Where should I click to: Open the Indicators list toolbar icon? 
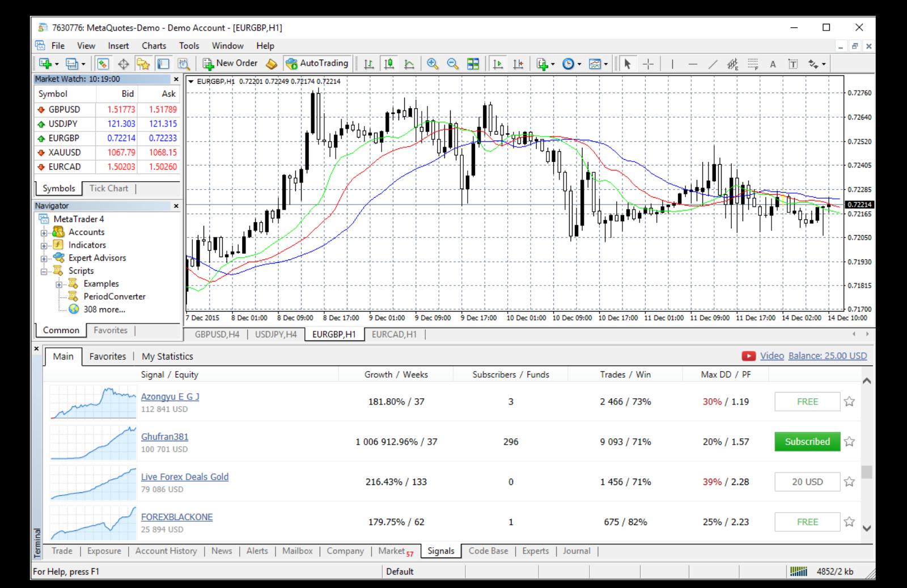[542, 64]
